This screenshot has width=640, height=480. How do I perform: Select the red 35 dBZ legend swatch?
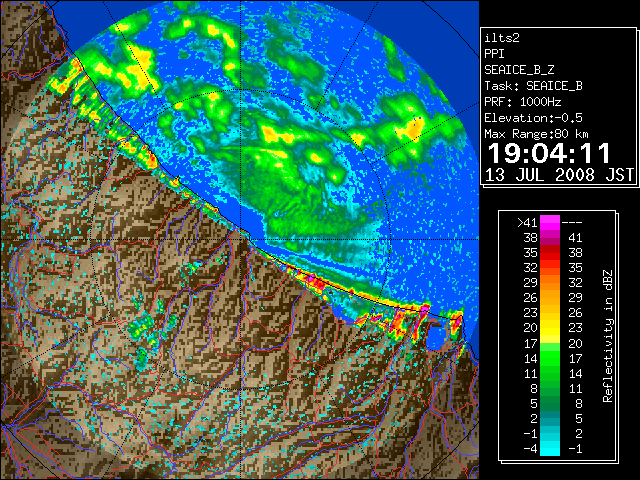550,253
